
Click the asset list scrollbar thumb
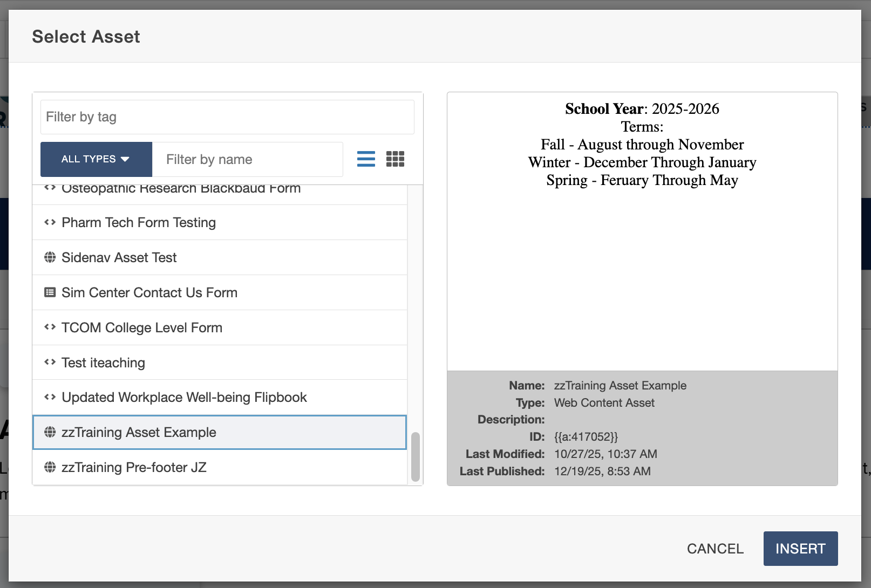[415, 456]
